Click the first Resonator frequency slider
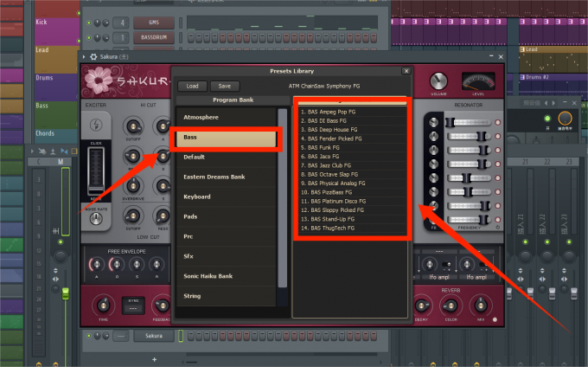The width and height of the screenshot is (588, 367). 468,122
